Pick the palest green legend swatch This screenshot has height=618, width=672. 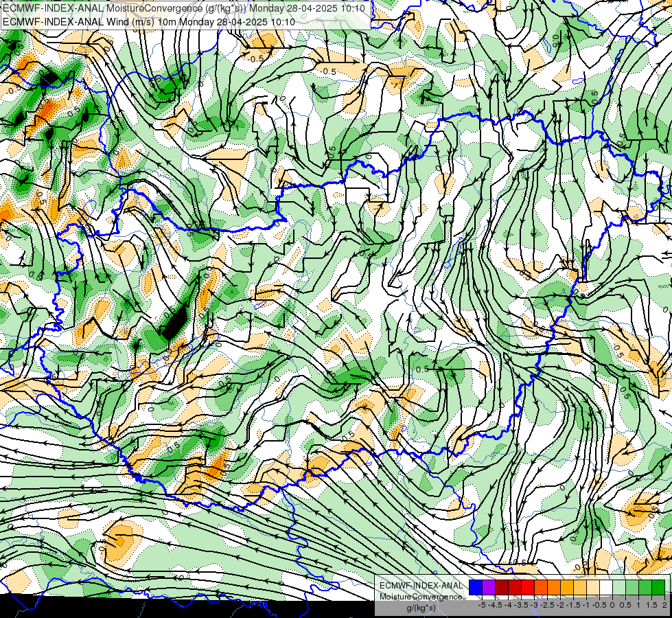click(x=619, y=587)
